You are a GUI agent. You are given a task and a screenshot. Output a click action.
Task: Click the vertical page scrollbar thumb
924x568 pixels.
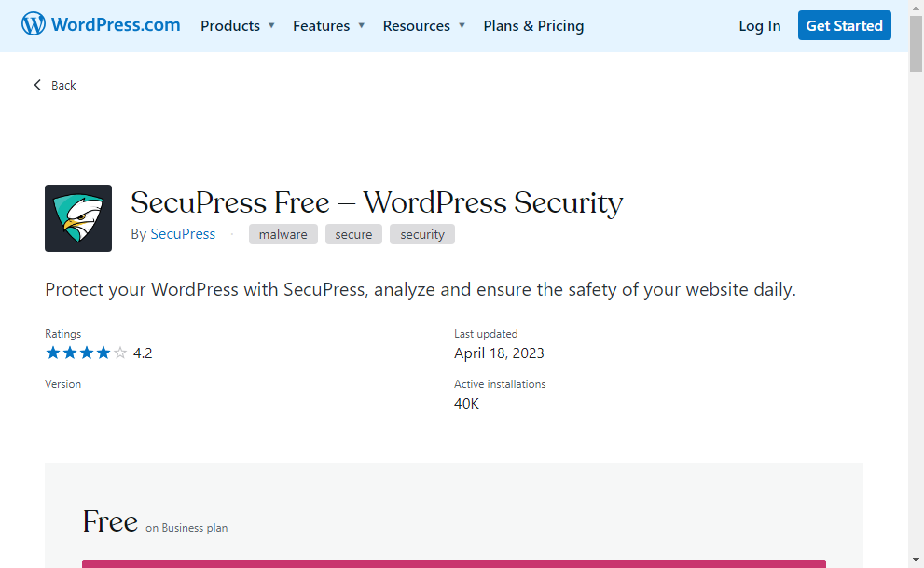[x=916, y=42]
